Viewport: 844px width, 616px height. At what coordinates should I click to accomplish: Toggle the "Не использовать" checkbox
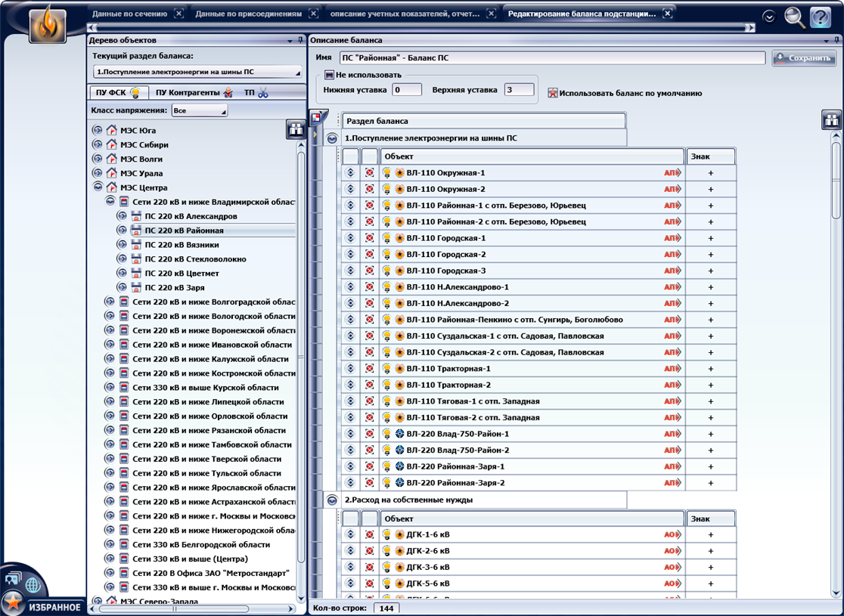coord(329,75)
